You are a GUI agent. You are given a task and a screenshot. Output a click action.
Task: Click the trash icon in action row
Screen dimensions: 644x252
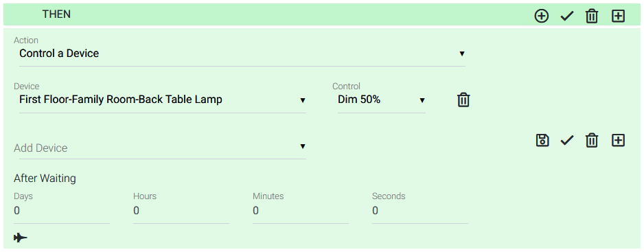(x=591, y=141)
